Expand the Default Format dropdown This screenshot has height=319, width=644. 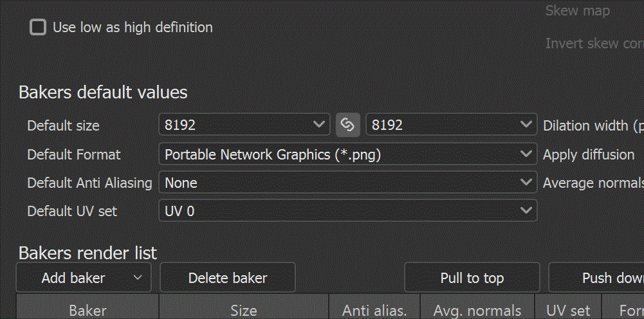pyautogui.click(x=348, y=154)
